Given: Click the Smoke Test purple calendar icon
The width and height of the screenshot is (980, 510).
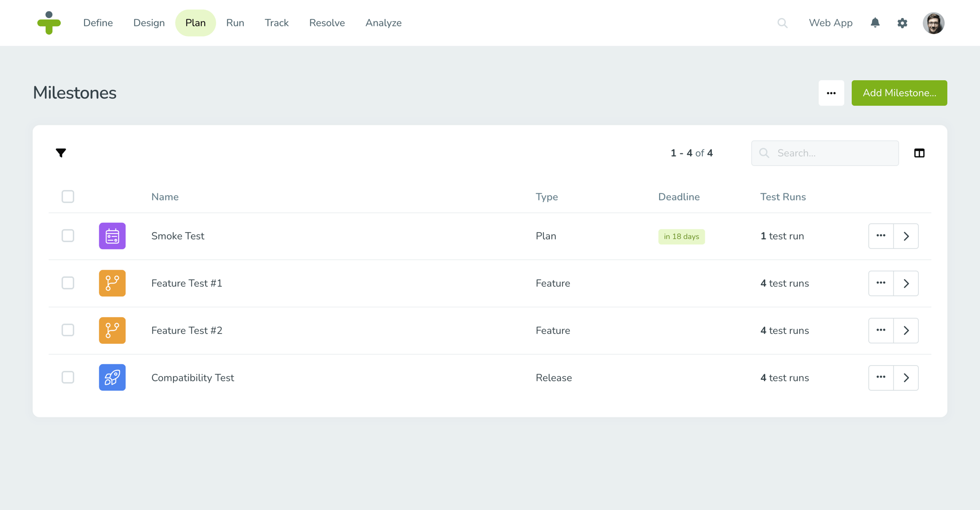Looking at the screenshot, I should (112, 236).
